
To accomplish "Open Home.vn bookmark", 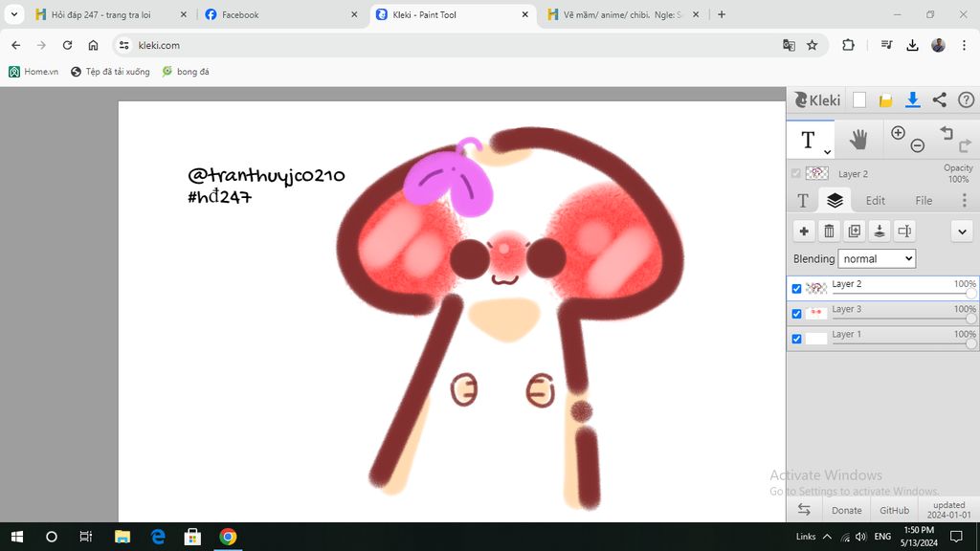I will coord(33,71).
